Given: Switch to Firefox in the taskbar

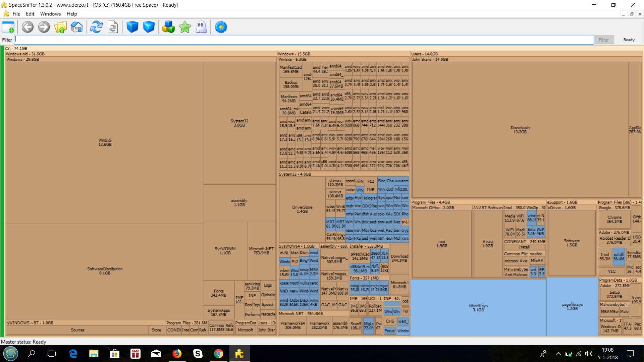Looking at the screenshot, I should pos(177,354).
